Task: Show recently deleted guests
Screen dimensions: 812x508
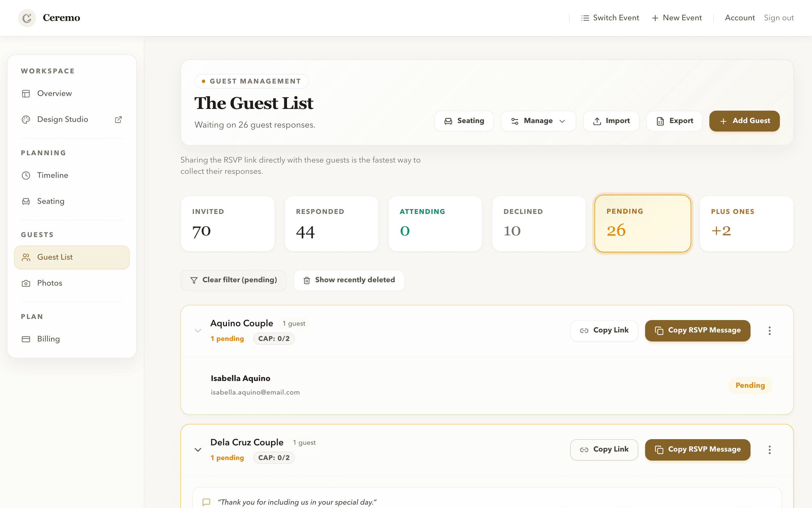Action: click(x=348, y=280)
